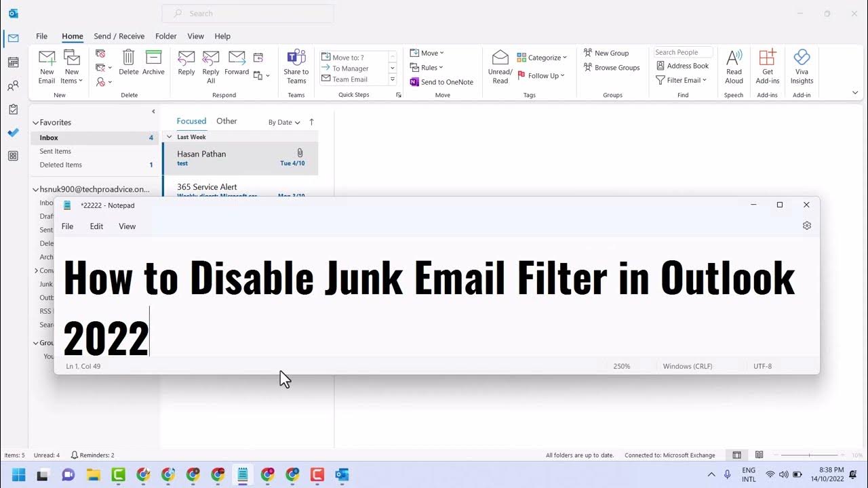Open the Junk options dropdown in ribbon
Screen dimensions: 868x488
point(102,82)
